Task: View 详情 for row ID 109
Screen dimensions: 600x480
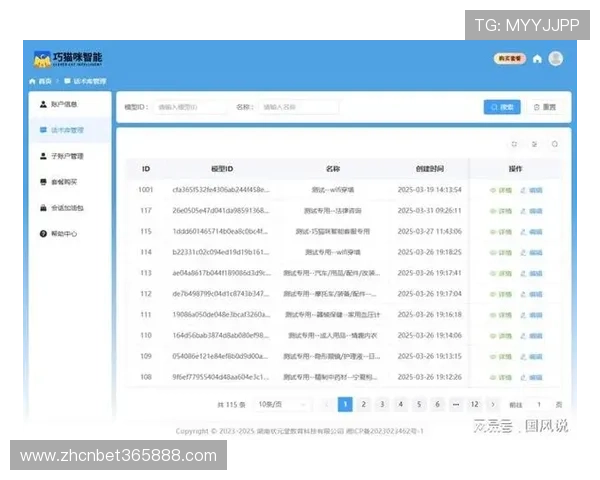Action: [x=501, y=357]
